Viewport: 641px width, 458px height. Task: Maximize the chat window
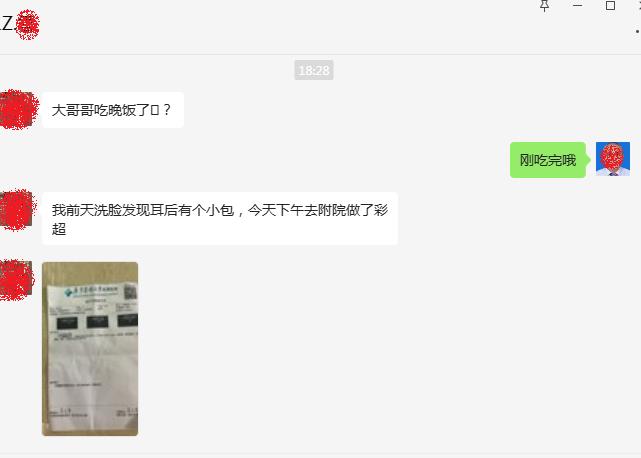pyautogui.click(x=610, y=5)
